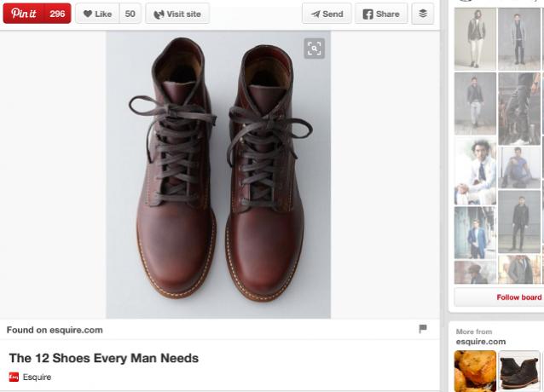Open the fried food thumbnail from esquire.com

pyautogui.click(x=475, y=372)
